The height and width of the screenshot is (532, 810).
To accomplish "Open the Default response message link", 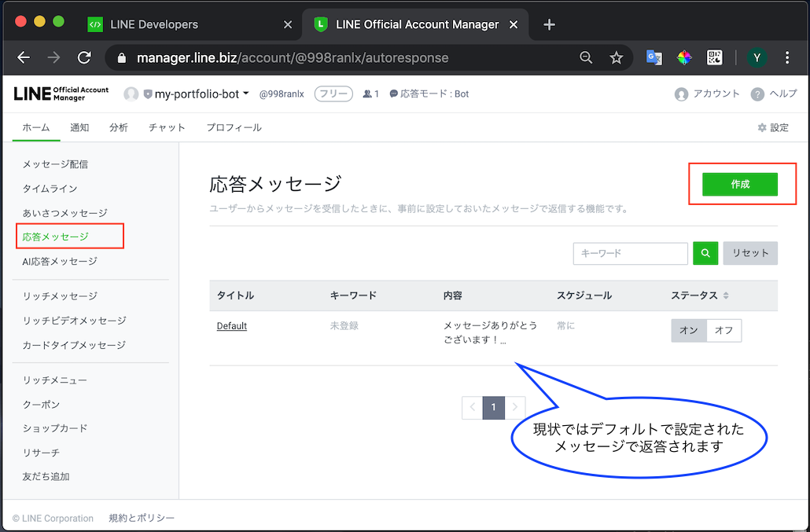I will coord(232,326).
